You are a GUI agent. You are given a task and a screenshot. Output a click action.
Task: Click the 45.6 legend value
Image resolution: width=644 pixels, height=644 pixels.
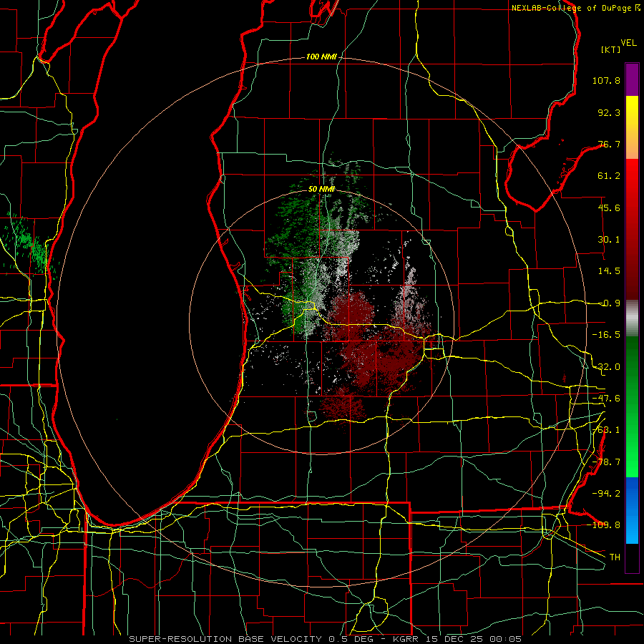[x=609, y=208]
